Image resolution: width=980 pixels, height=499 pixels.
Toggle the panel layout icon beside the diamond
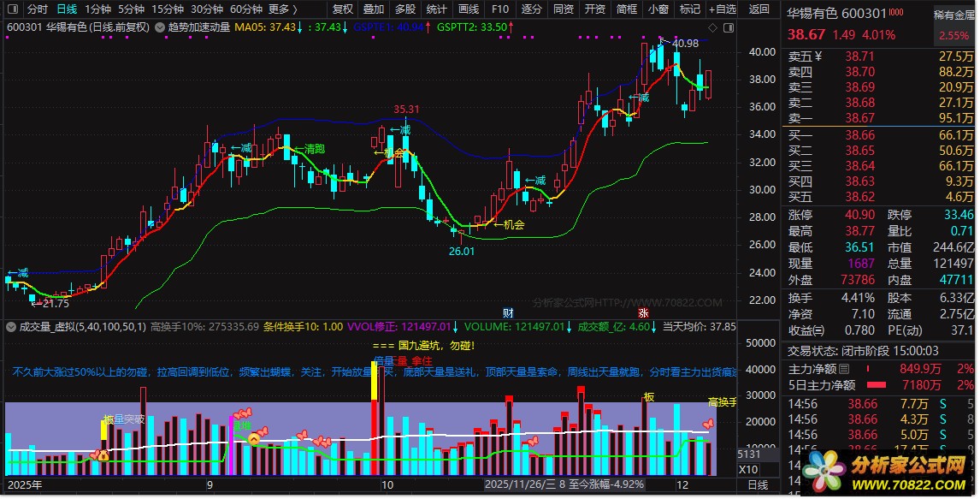point(728,27)
